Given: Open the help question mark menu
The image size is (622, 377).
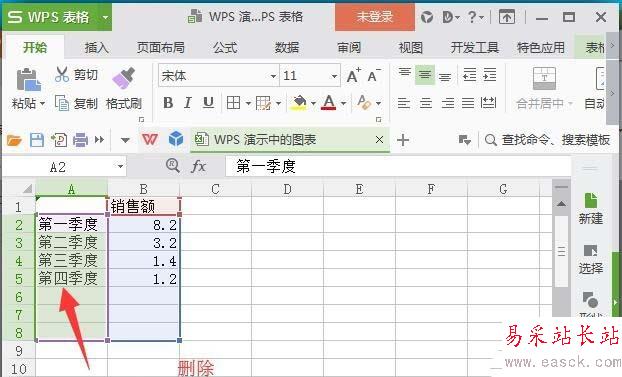Looking at the screenshot, I should point(476,17).
